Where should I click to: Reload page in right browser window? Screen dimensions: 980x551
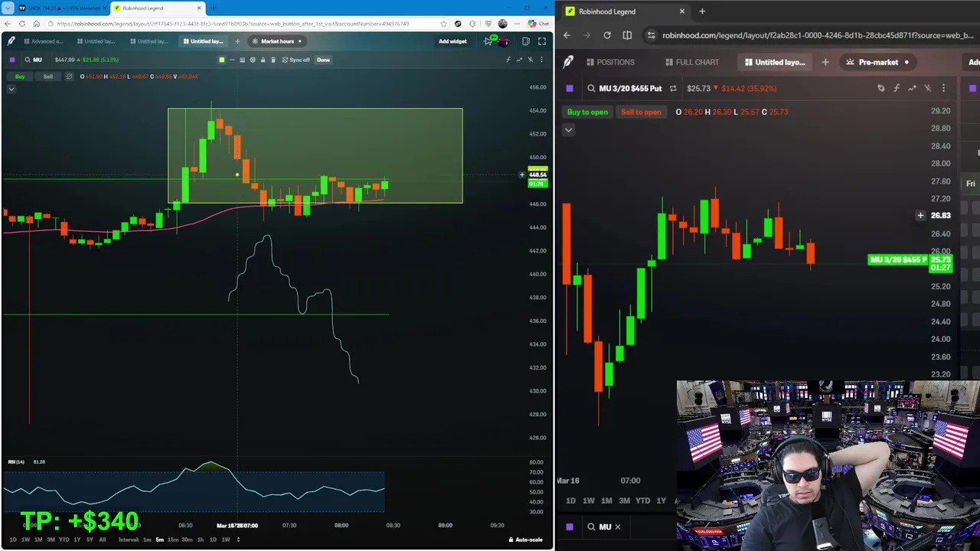click(607, 35)
